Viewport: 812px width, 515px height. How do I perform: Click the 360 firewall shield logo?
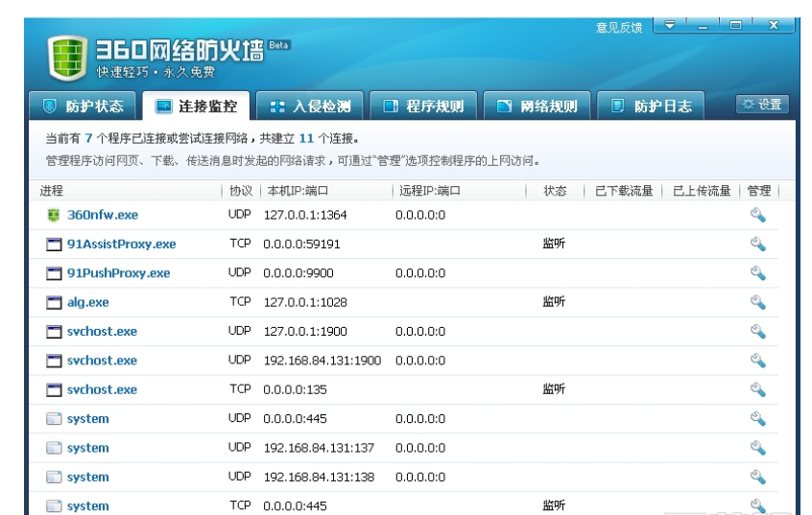(67, 58)
